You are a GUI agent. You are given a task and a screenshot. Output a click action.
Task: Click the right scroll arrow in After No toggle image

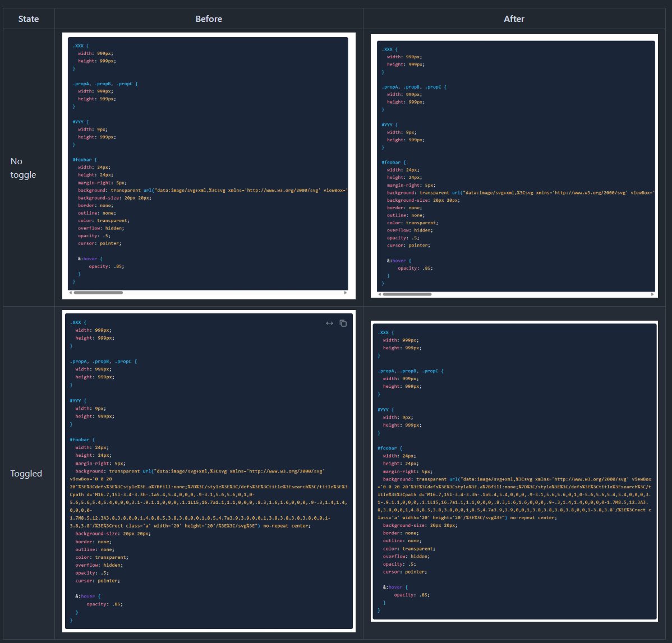tap(652, 294)
